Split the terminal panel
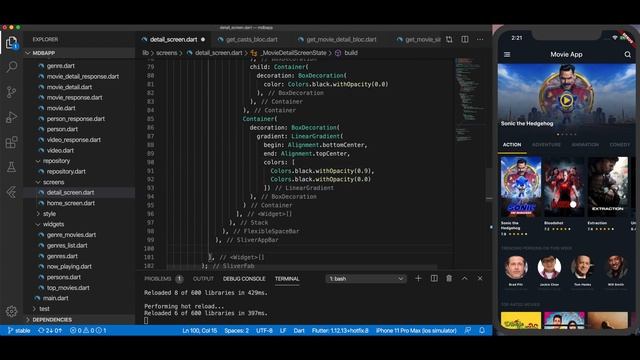Screen dimensions: 640x360 point(434,278)
